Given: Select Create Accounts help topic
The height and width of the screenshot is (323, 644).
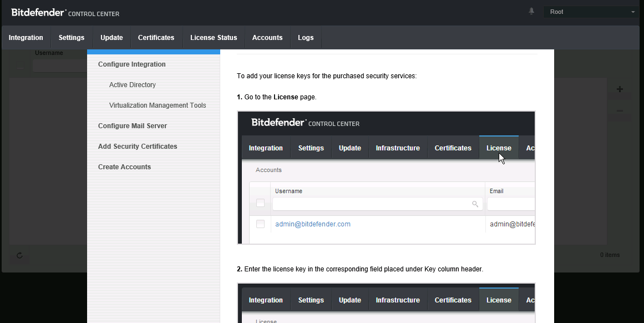Looking at the screenshot, I should pos(125,167).
